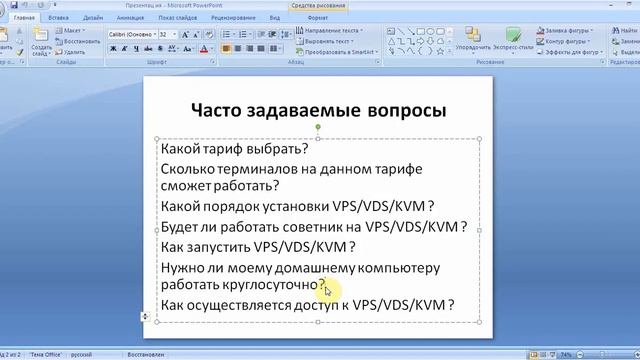Align text right
The height and width of the screenshot is (360, 640).
coord(249,49)
